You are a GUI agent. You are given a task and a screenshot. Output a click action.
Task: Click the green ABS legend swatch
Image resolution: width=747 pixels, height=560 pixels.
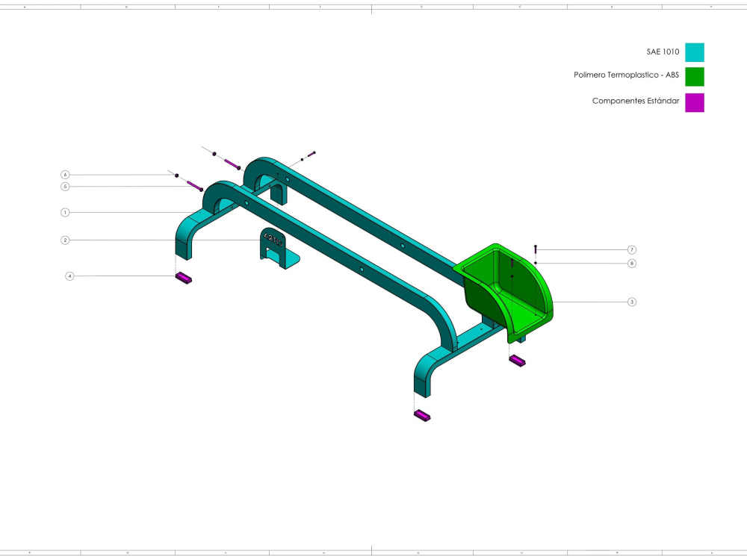693,77
